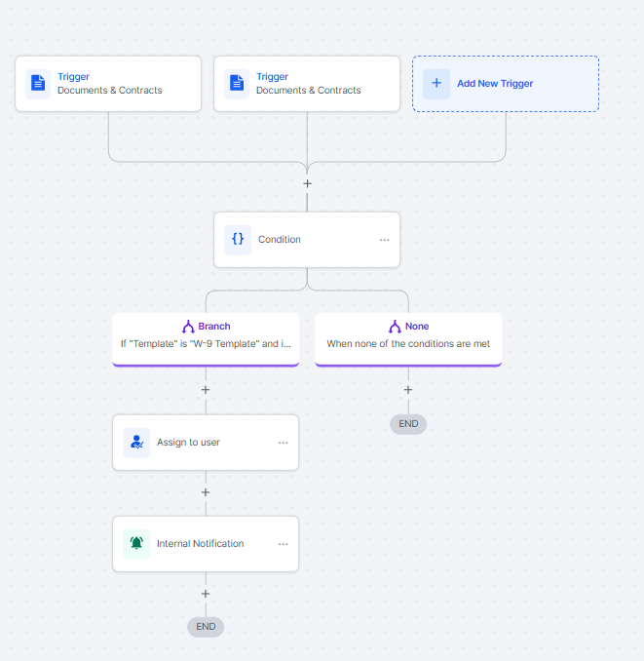Viewport: 644px width, 661px height.
Task: Click the text "When none of the conditions are met"
Action: coord(408,343)
